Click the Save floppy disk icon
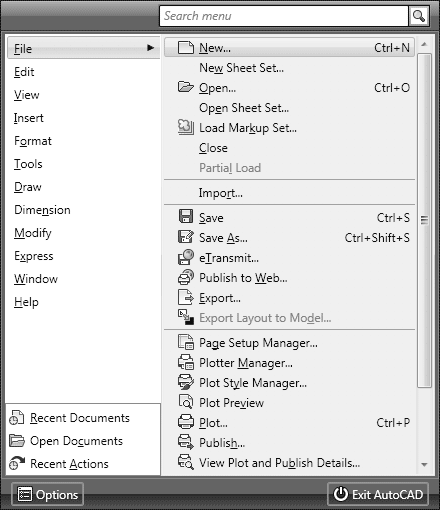 click(x=186, y=217)
